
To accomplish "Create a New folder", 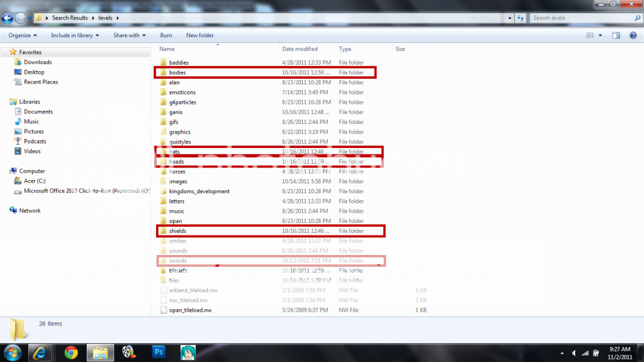I will [x=200, y=35].
